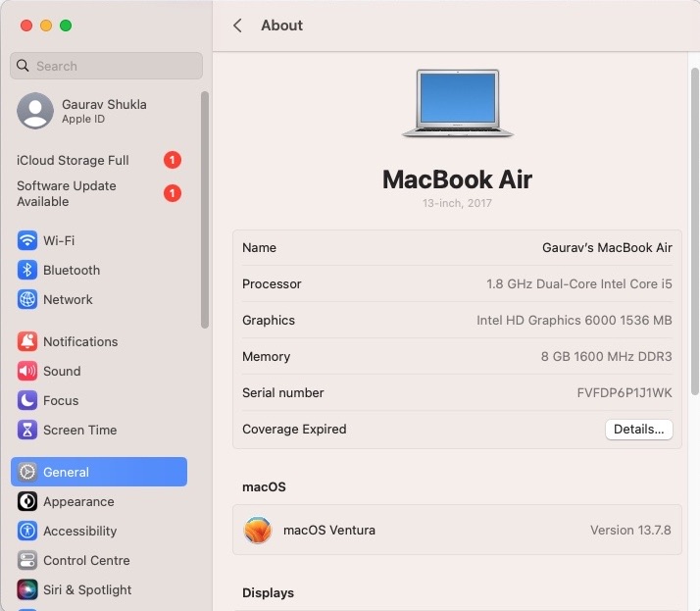700x611 pixels.
Task: Click the Wi-Fi icon in sidebar
Action: tap(27, 240)
